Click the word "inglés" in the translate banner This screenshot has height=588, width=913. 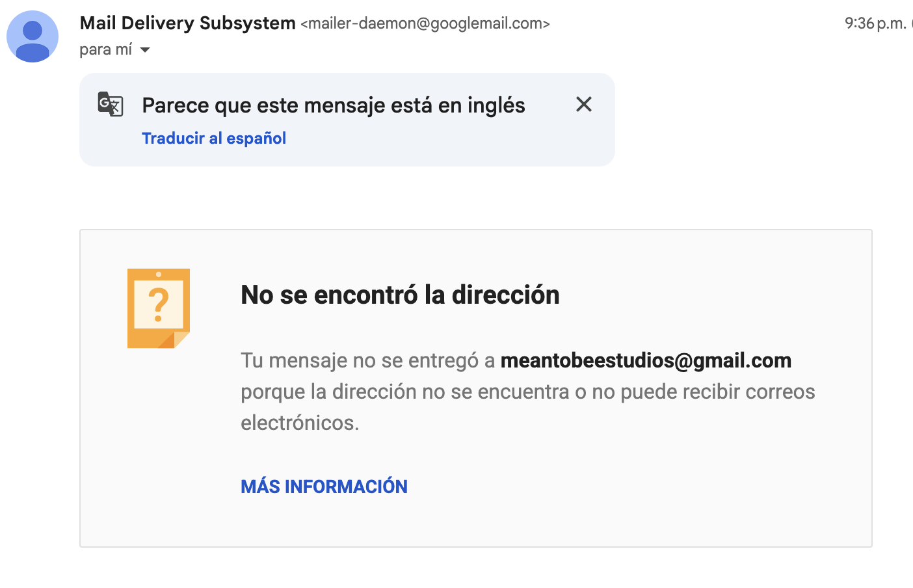[x=496, y=105]
